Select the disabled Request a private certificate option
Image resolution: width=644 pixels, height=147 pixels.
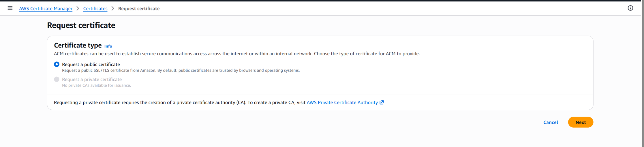click(57, 79)
